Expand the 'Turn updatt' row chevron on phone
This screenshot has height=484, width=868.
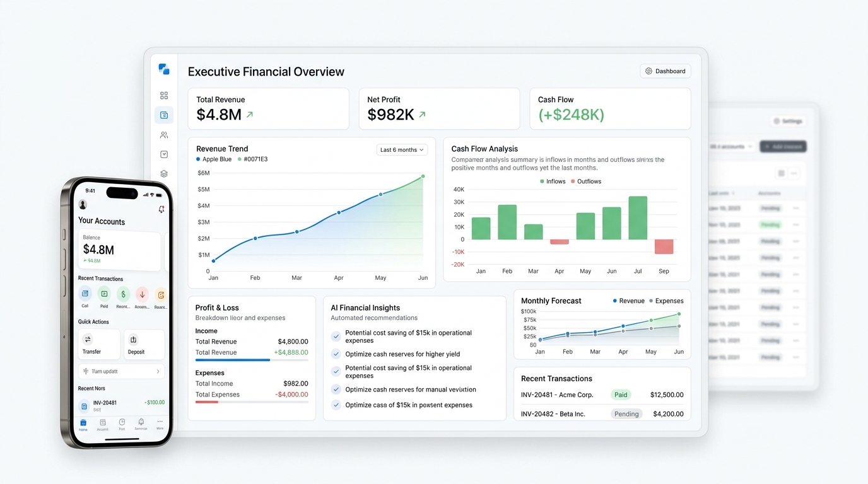click(x=158, y=371)
